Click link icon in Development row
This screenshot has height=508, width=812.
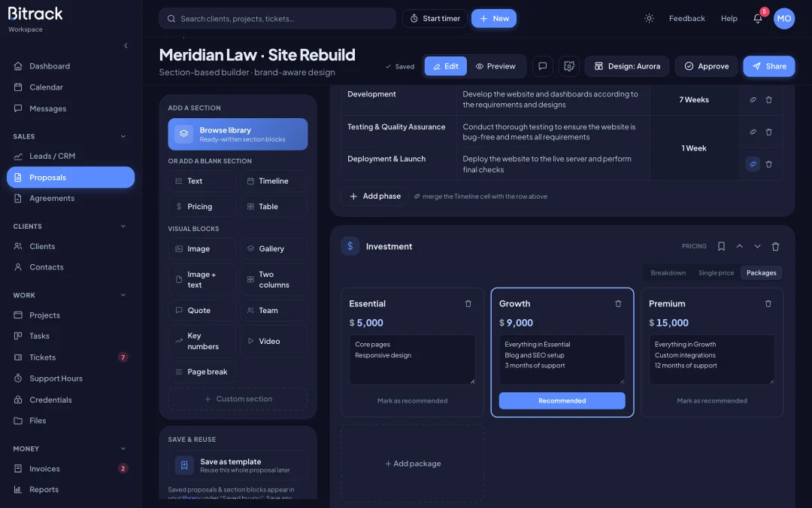[x=753, y=99]
